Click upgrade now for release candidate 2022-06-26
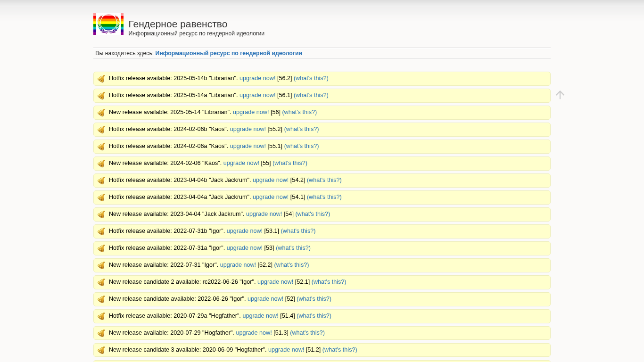 [x=265, y=299]
